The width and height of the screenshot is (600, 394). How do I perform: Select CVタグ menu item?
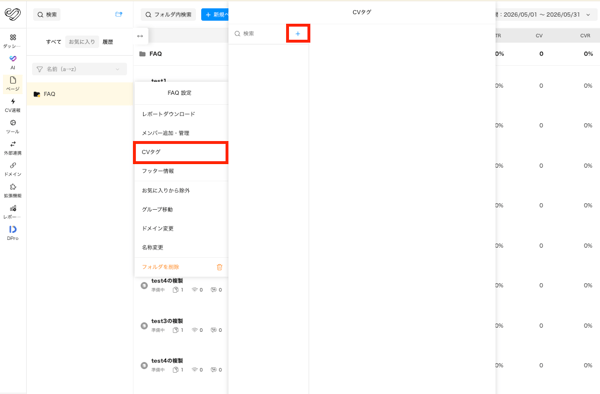pyautogui.click(x=181, y=152)
